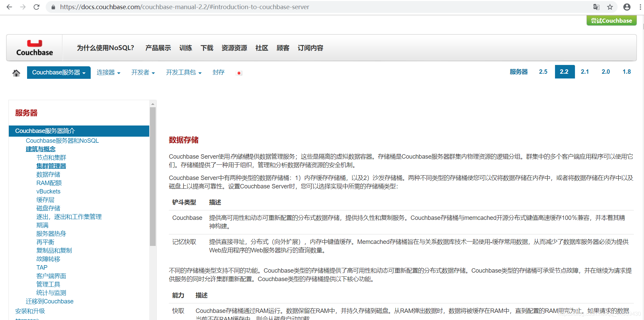Open the 顾客 menu item
Viewport: 644px width, 320px height.
(x=283, y=48)
